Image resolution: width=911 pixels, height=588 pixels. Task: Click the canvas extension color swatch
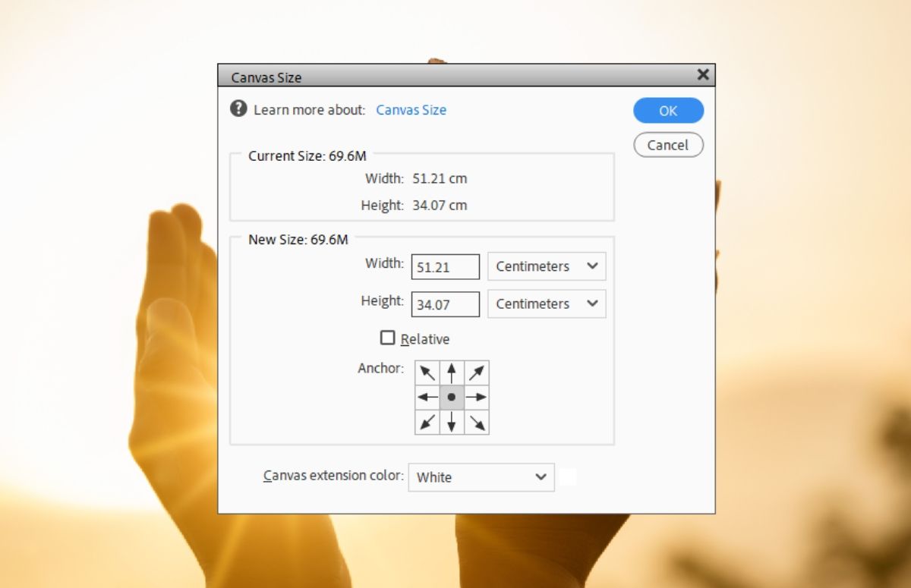click(x=568, y=477)
